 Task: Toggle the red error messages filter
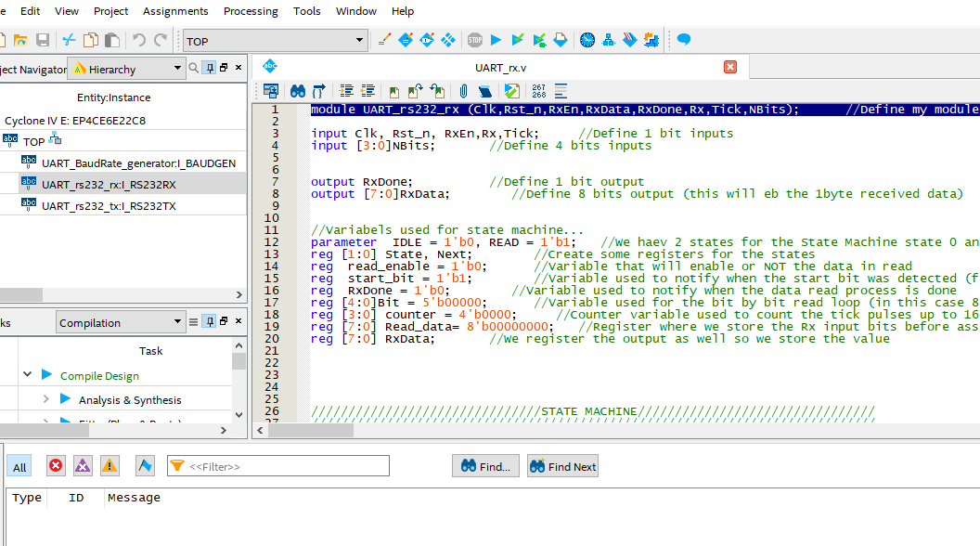[56, 465]
